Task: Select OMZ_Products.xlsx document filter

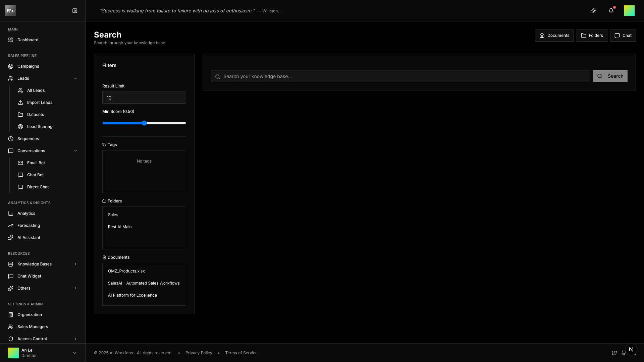Action: pyautogui.click(x=126, y=271)
